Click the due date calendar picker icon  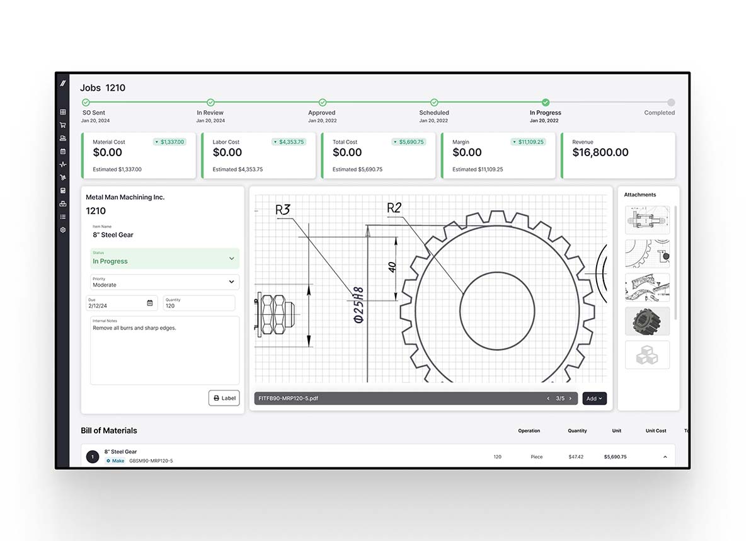point(150,303)
